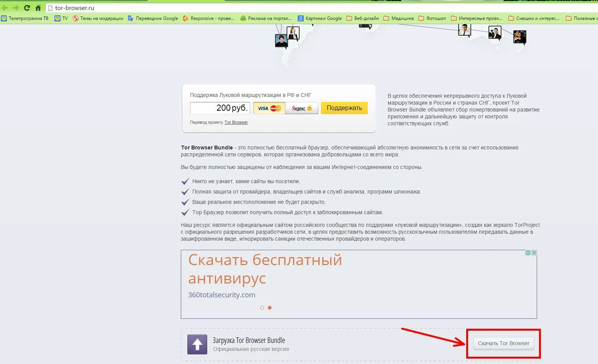The image size is (598, 364).
Task: Click the rightmost dark avatar on the map
Action: 520,37
